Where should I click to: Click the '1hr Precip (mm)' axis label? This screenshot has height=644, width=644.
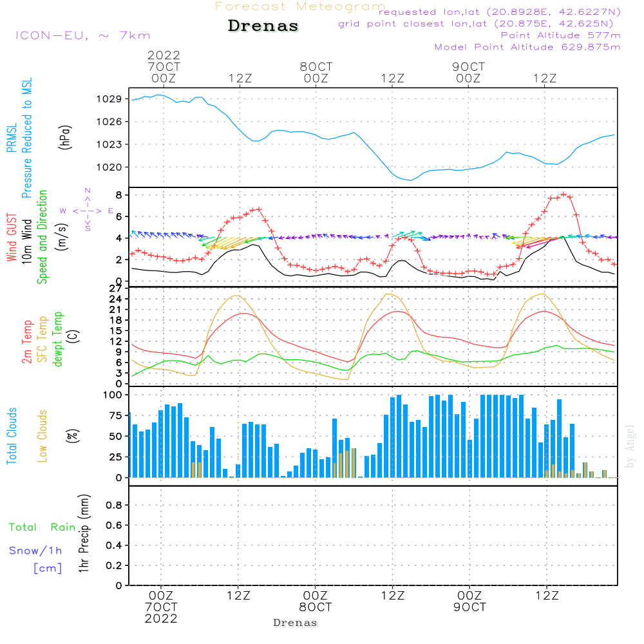[x=83, y=533]
